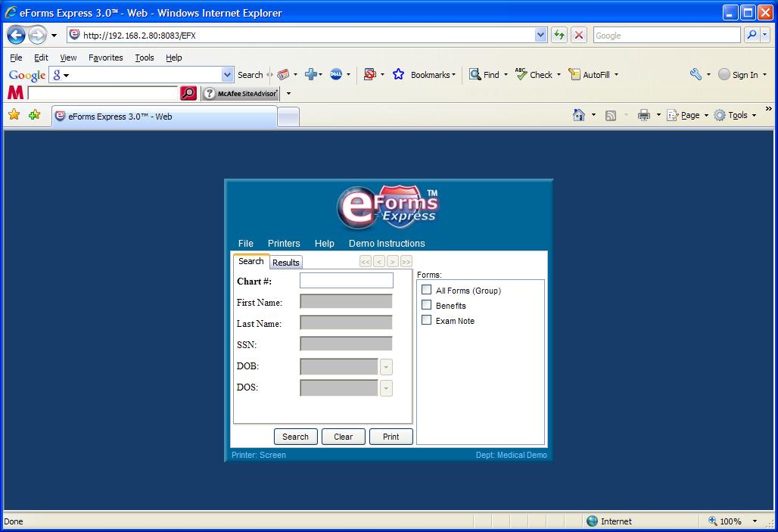The image size is (778, 532).
Task: Go to previous record with < button
Action: pyautogui.click(x=379, y=262)
